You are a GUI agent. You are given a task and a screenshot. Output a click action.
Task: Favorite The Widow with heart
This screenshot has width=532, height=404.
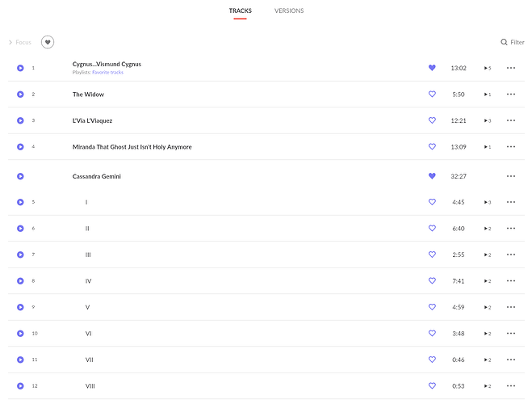pyautogui.click(x=432, y=94)
